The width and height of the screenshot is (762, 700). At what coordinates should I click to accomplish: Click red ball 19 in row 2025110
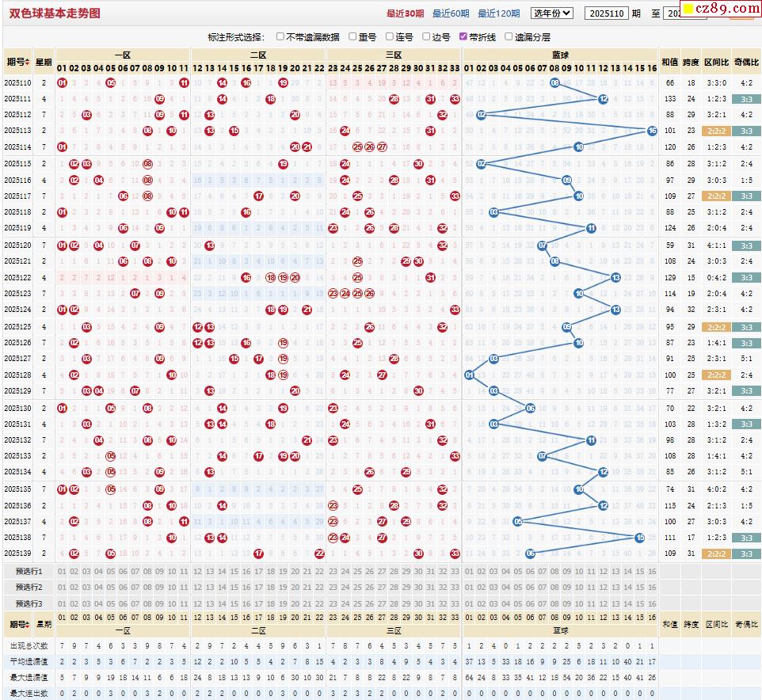283,83
